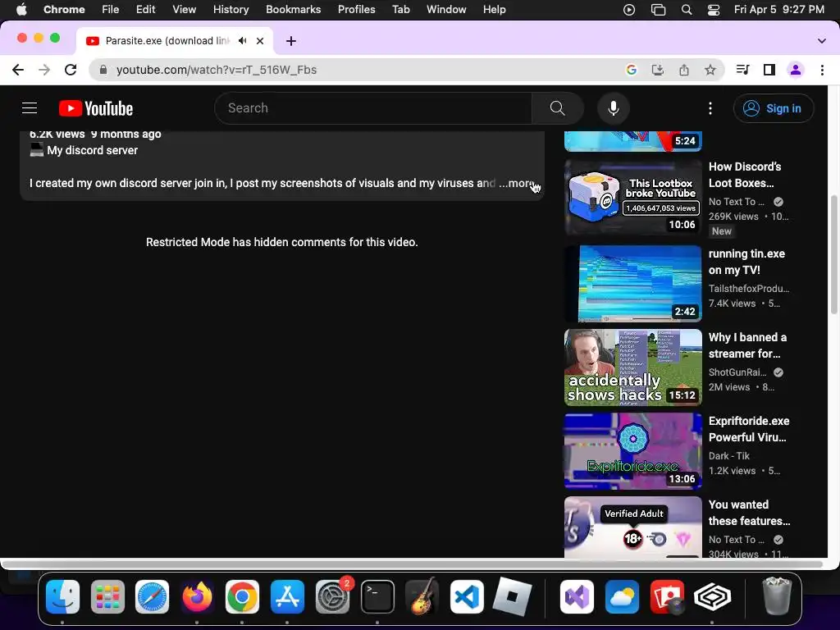This screenshot has height=630, width=840.
Task: Open Chrome three-dot menu
Action: tap(822, 70)
